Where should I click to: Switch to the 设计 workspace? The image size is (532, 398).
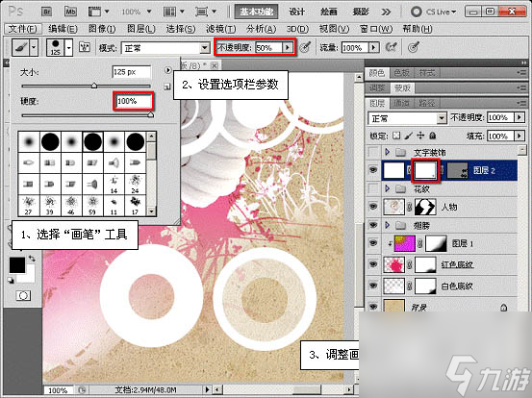click(x=296, y=12)
